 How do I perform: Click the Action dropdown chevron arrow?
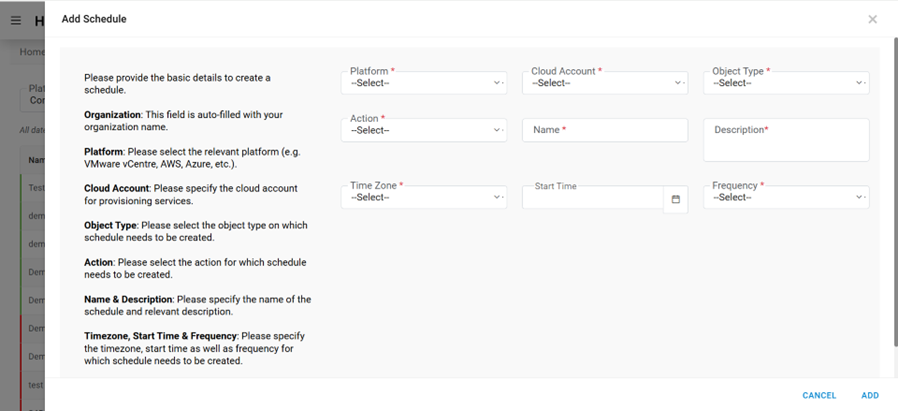498,131
